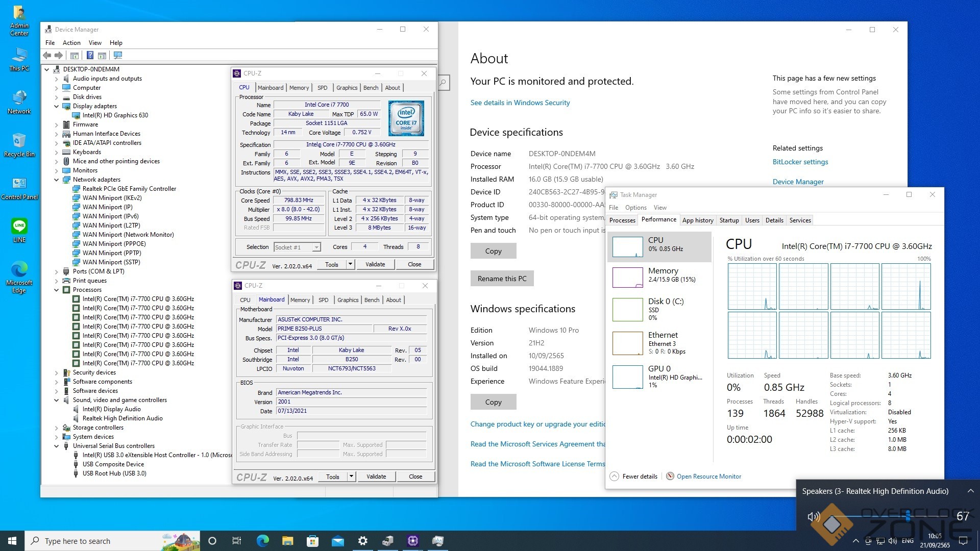
Task: Click the show/hide console tree icon
Action: 75,55
